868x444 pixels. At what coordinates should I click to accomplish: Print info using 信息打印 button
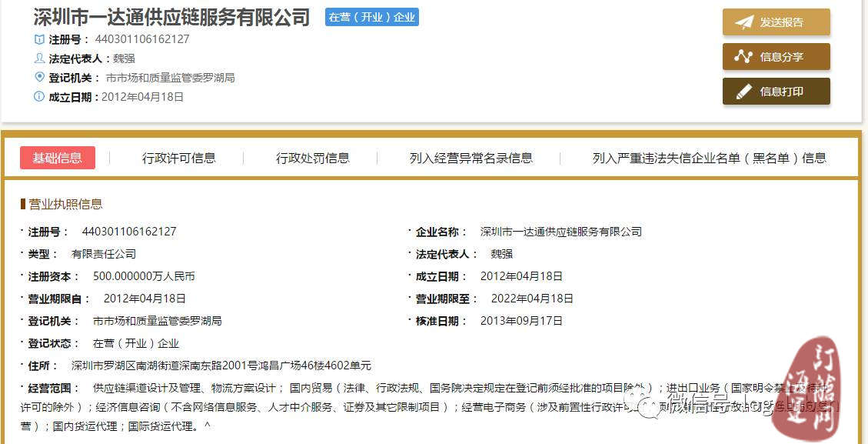point(776,92)
